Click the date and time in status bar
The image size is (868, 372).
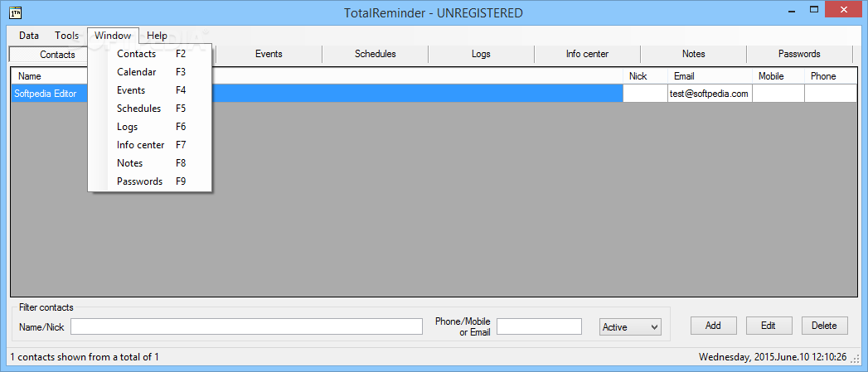[x=773, y=357]
